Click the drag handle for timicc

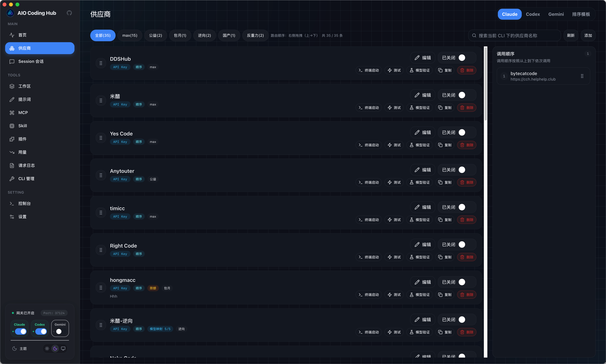[101, 213]
